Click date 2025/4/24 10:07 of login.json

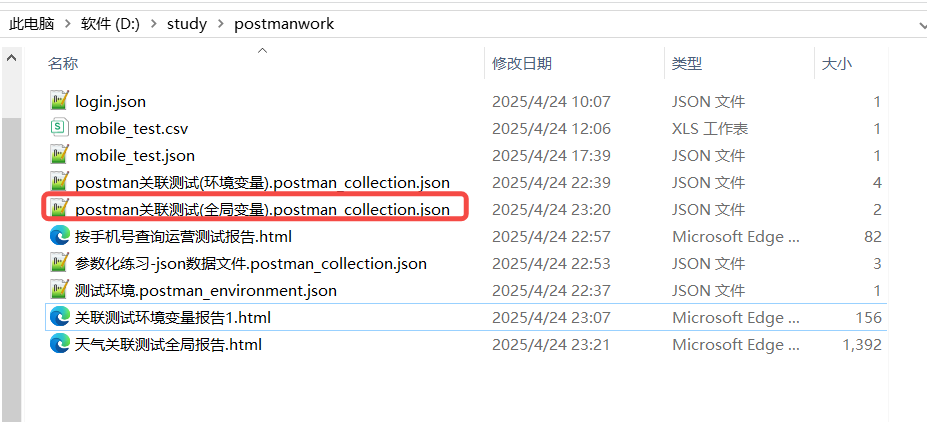click(x=551, y=102)
